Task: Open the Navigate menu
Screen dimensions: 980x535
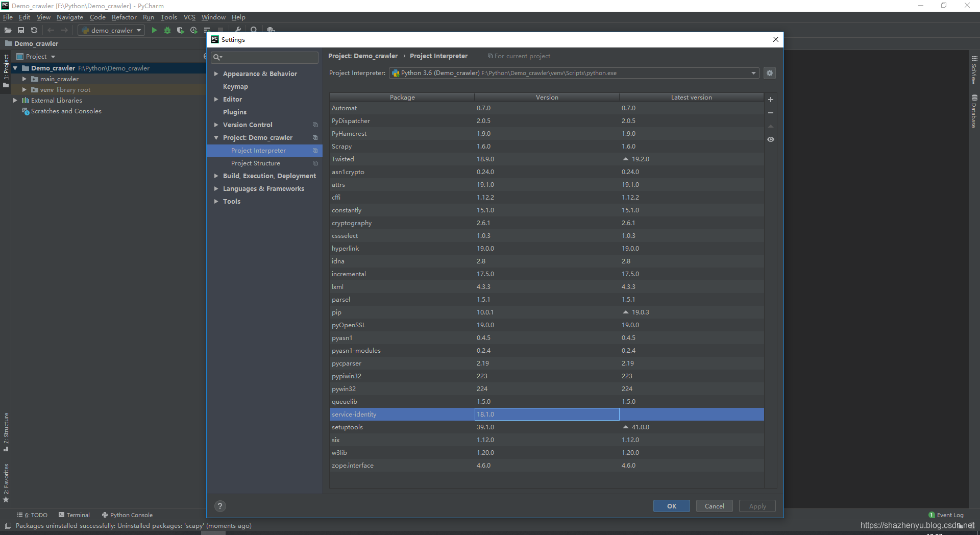Action: (70, 17)
